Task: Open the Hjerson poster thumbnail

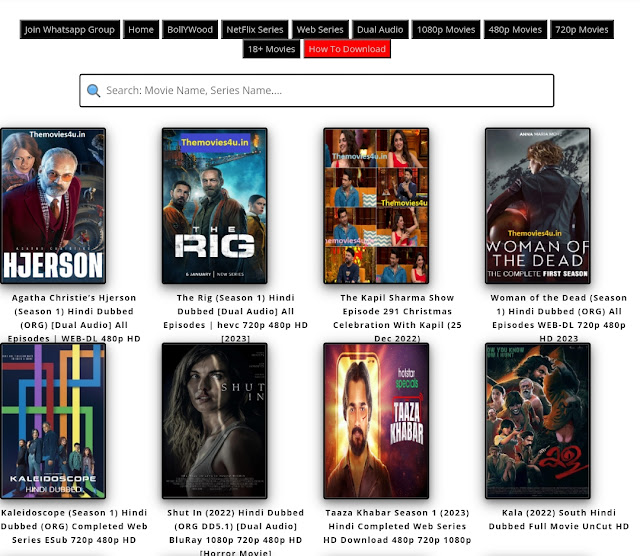Action: click(x=53, y=206)
